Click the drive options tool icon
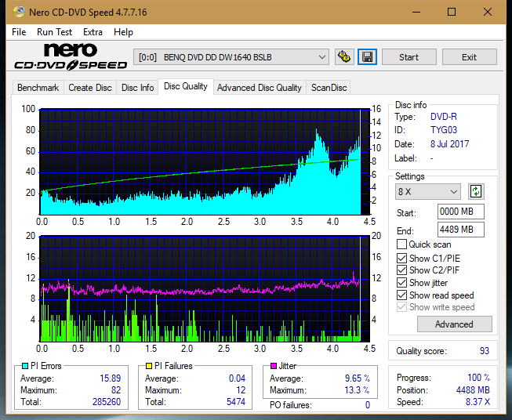The height and width of the screenshot is (420, 512). click(x=344, y=57)
